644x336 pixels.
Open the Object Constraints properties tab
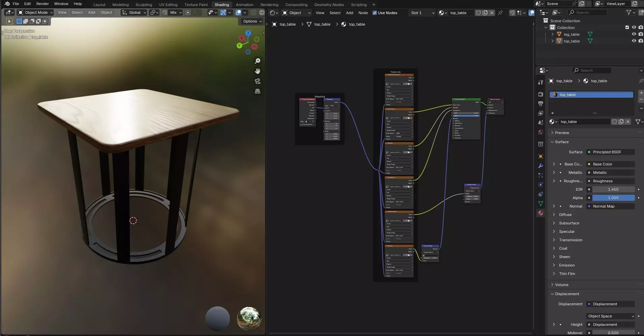(x=541, y=194)
